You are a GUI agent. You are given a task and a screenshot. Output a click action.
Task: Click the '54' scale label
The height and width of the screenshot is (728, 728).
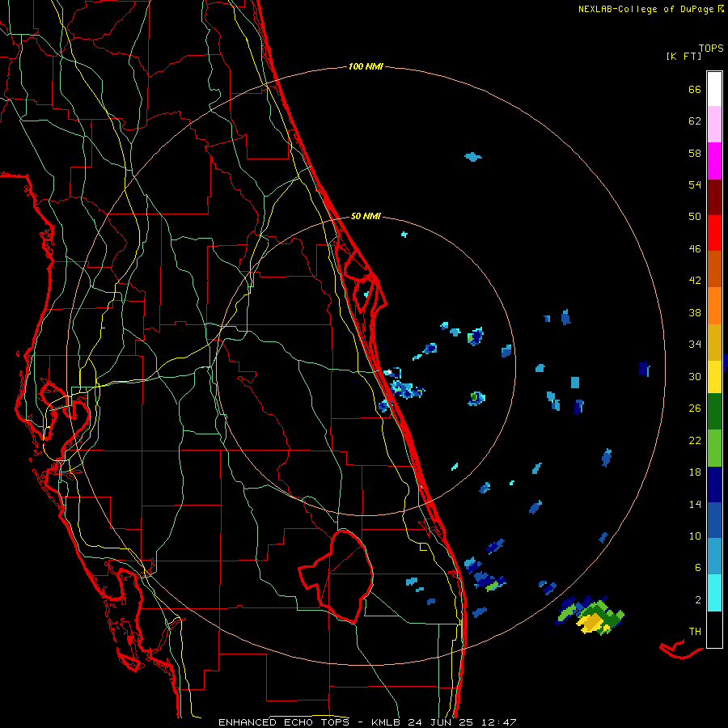click(695, 184)
